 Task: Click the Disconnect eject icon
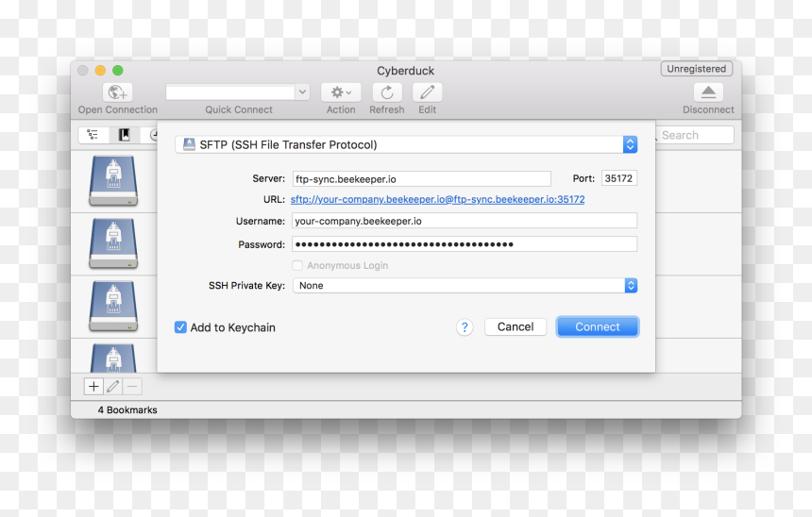pos(708,92)
